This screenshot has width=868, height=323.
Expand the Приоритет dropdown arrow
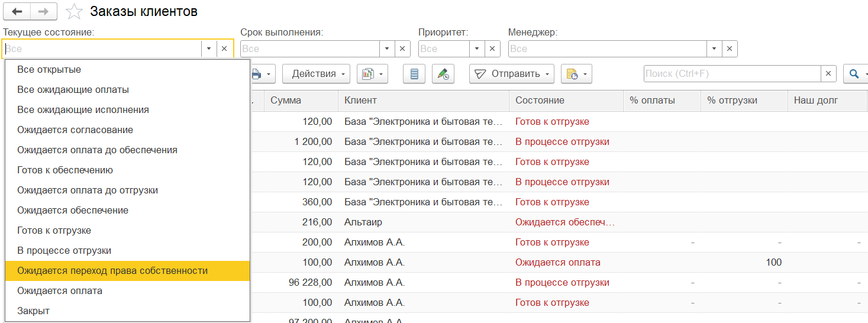477,49
